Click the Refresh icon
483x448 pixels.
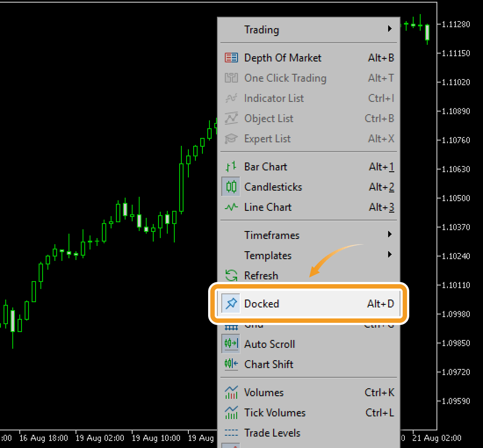[x=231, y=275]
